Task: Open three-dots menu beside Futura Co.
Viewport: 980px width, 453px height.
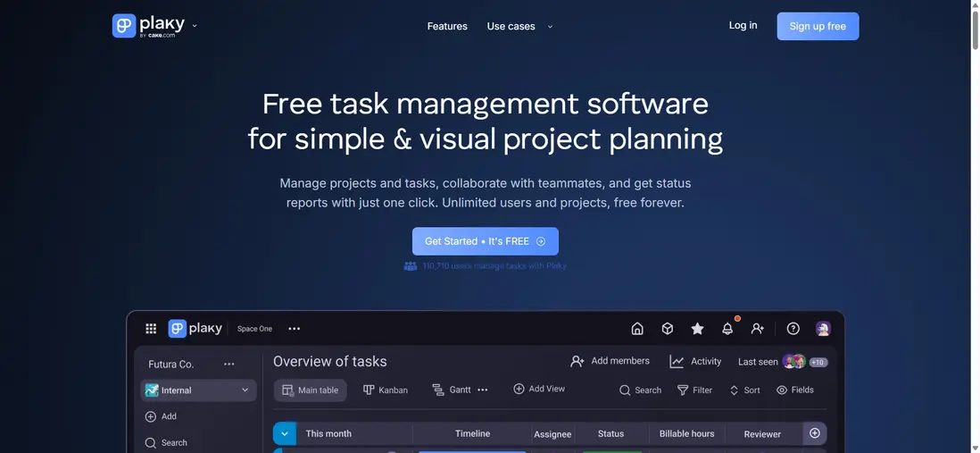Action: point(229,365)
